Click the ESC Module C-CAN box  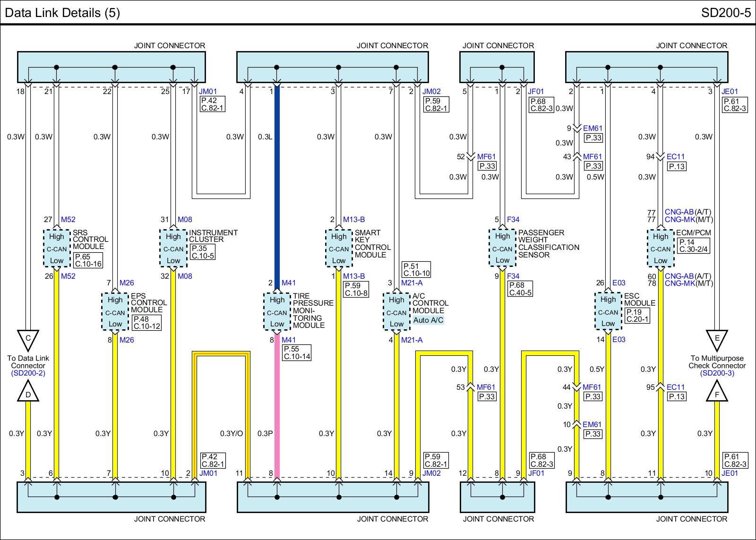pos(608,312)
